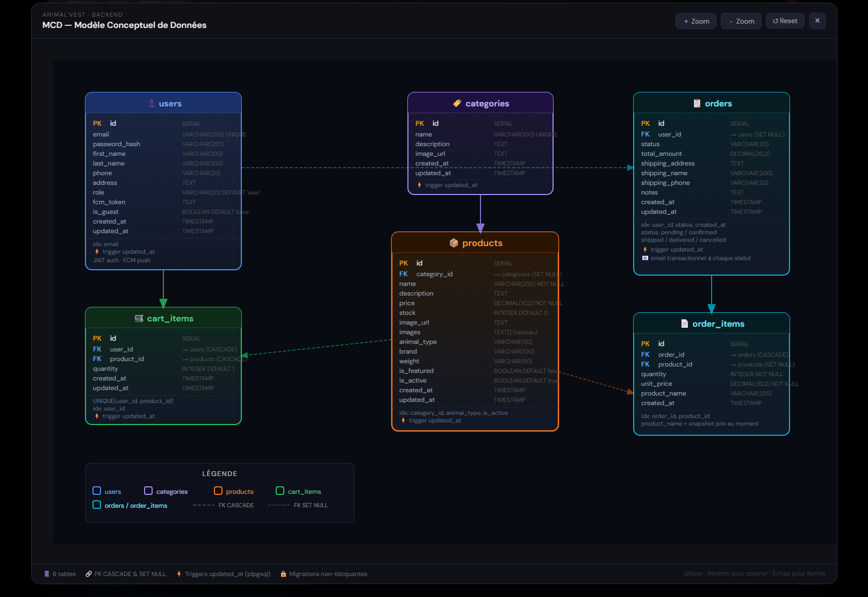Click the + Zoom button

695,21
